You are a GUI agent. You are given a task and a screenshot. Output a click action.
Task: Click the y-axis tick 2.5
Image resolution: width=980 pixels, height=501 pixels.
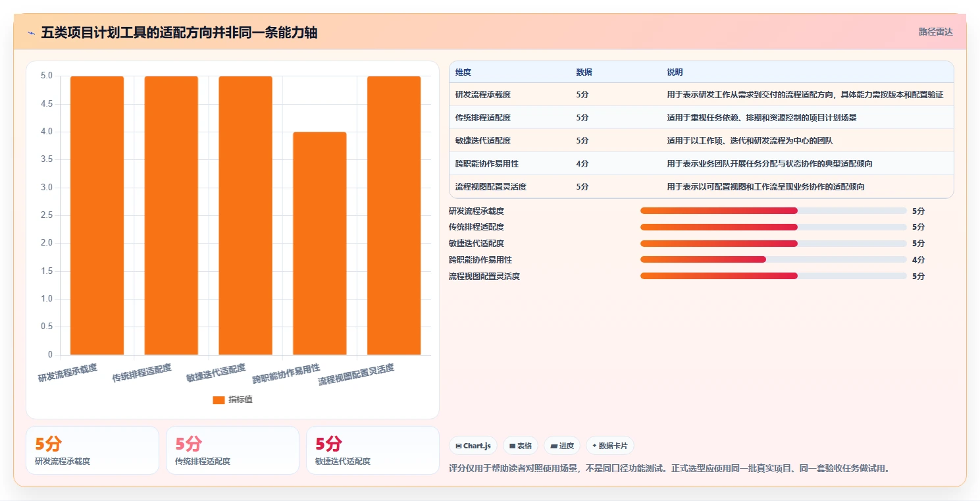47,215
